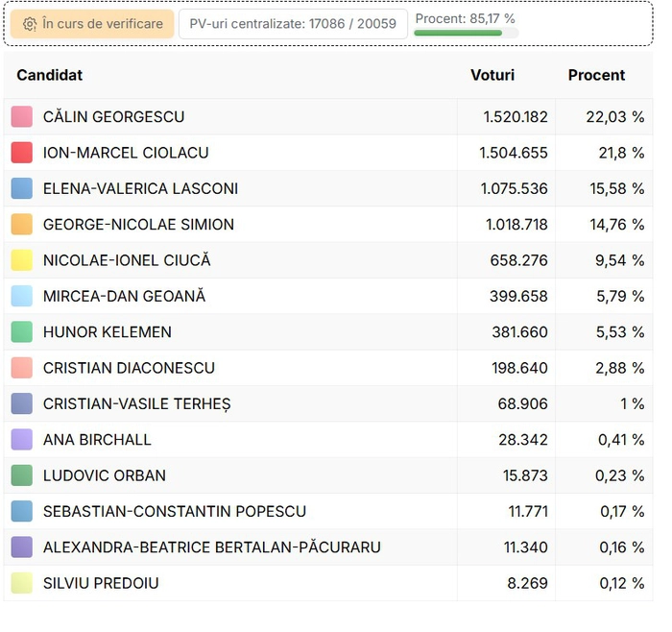The image size is (672, 632).
Task: Select the Cristian Diaconescu candidate name
Action: click(129, 368)
